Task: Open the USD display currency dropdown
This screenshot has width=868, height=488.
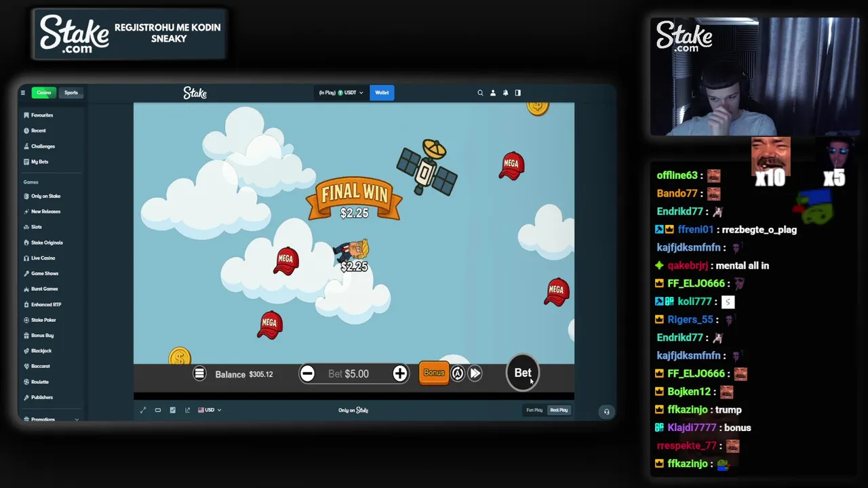Action: pos(210,410)
